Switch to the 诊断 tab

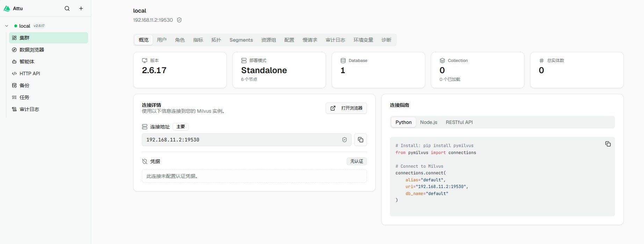[386, 40]
